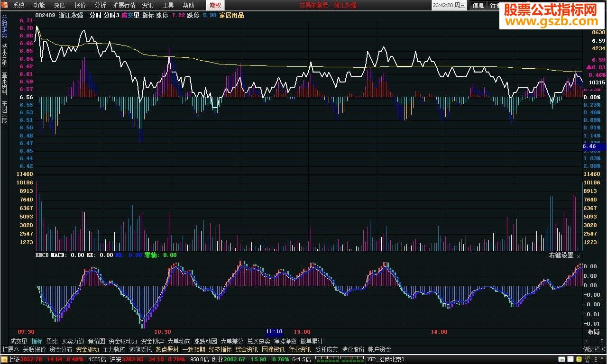Select the 大单动向 indicator tab
607x364 pixels.
click(x=179, y=341)
